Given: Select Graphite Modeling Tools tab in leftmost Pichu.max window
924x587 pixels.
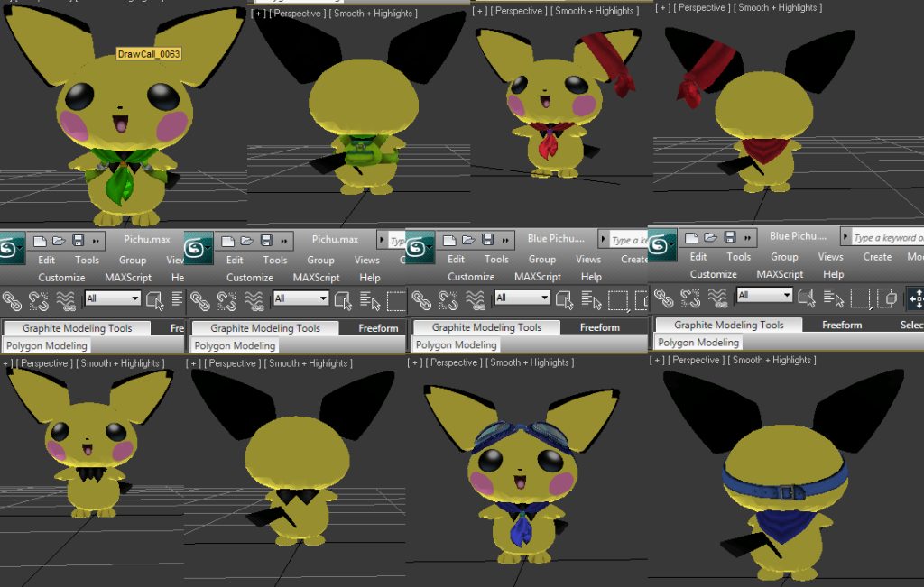Looking at the screenshot, I should (78, 328).
